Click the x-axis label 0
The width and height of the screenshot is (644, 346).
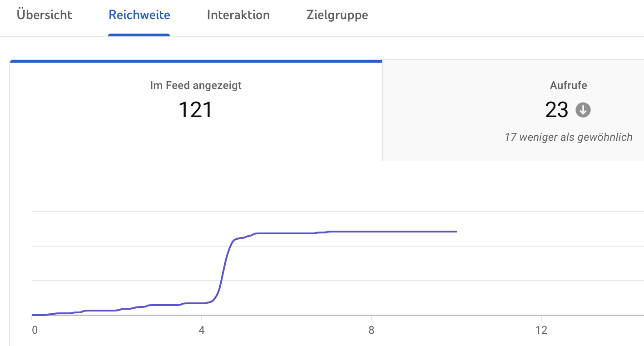coord(35,330)
